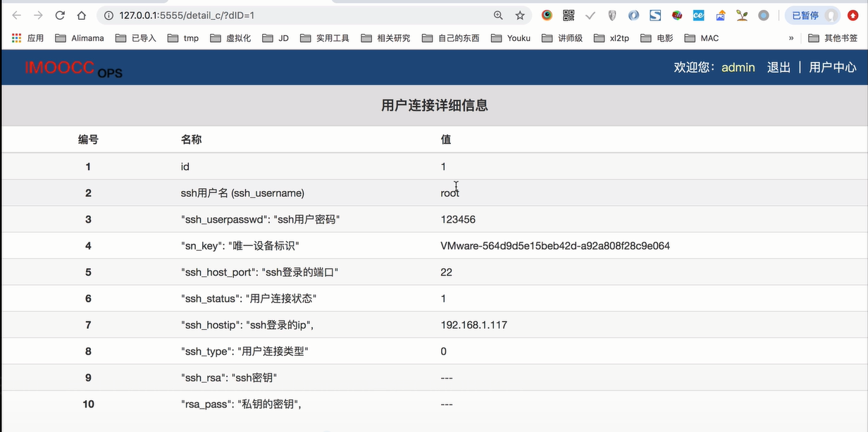The width and height of the screenshot is (868, 432).
Task: Open the JD bookmark folder
Action: [x=275, y=38]
